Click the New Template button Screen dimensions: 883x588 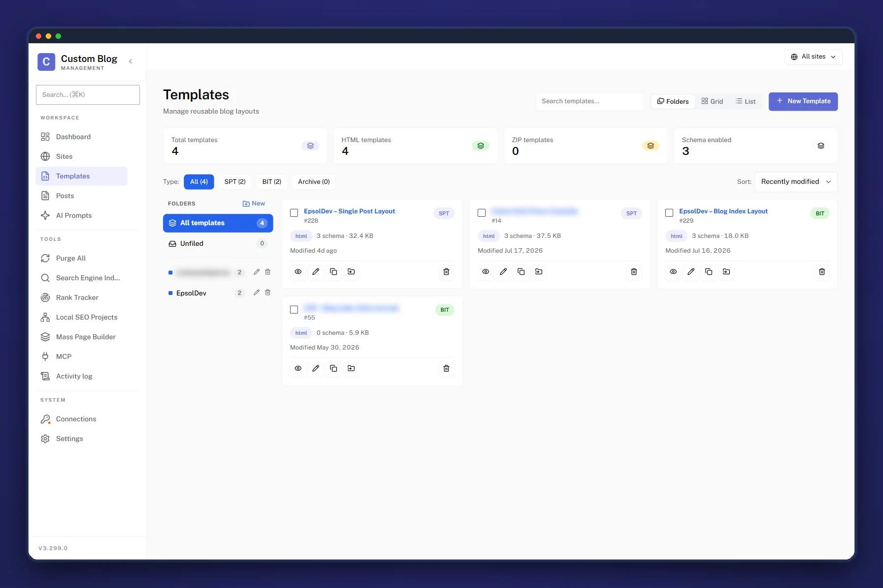pyautogui.click(x=803, y=101)
